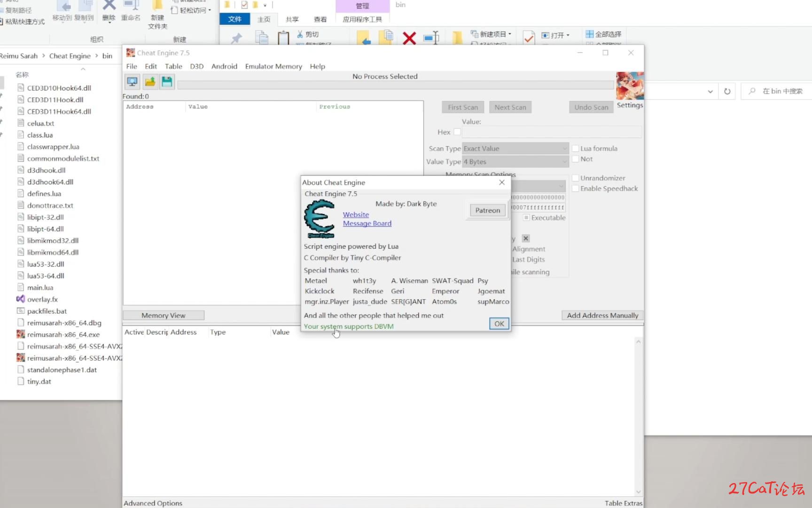The width and height of the screenshot is (812, 508).
Task: Click Add Address Manually button
Action: [602, 316]
